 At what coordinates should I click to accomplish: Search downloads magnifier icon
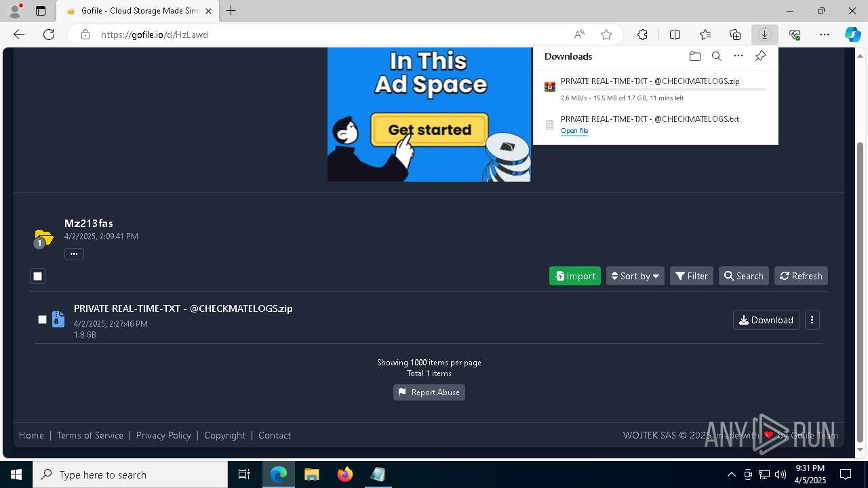(716, 56)
